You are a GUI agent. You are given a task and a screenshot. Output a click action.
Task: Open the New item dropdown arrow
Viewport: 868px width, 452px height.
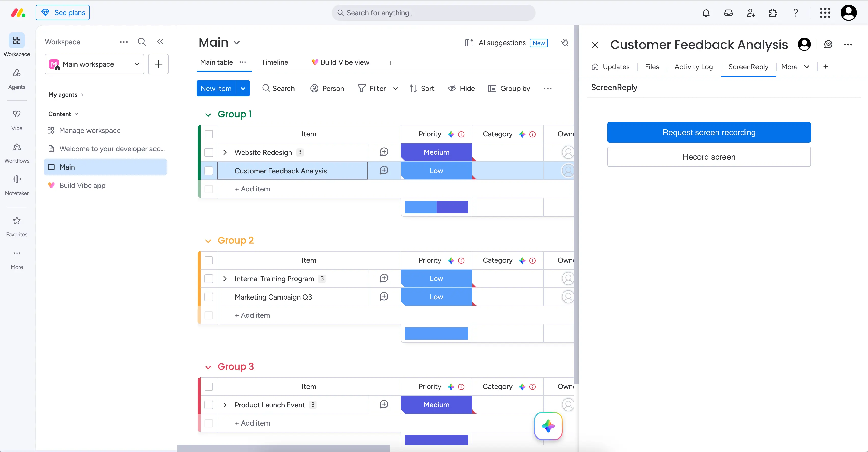click(243, 88)
